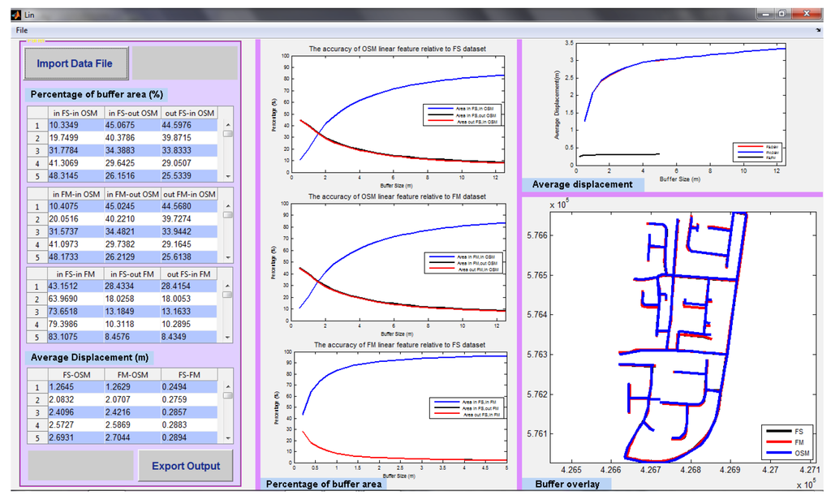Screen dimensions: 831x504
Task: Click the Buffer overlay map legend
Action: click(787, 442)
